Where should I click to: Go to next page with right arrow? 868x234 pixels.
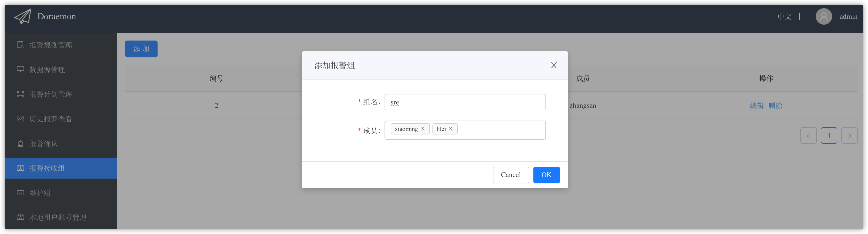click(x=850, y=135)
